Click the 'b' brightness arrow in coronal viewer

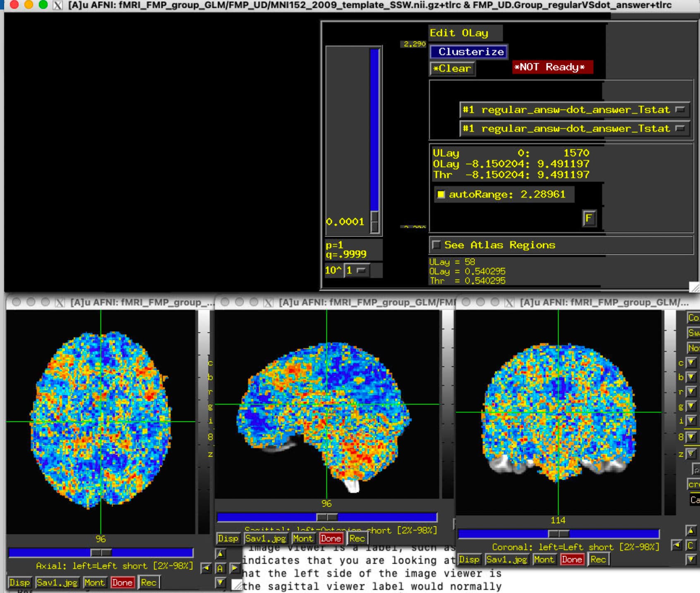click(x=690, y=377)
